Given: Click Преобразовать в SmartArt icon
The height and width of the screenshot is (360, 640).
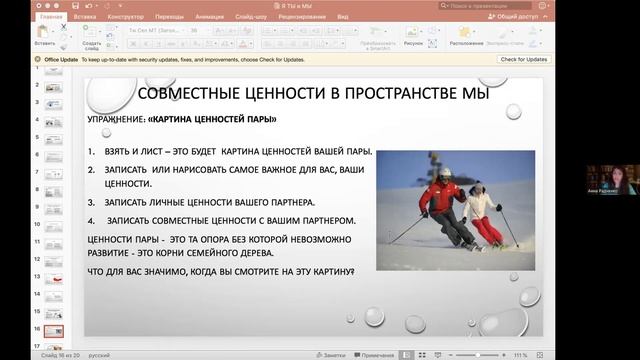Looking at the screenshot, I should (375, 31).
